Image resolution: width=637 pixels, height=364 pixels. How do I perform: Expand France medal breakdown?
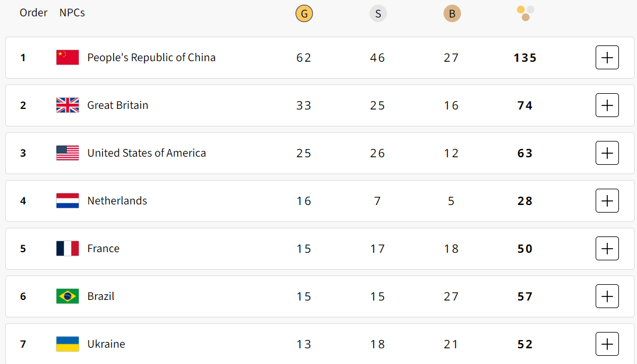[x=607, y=249]
